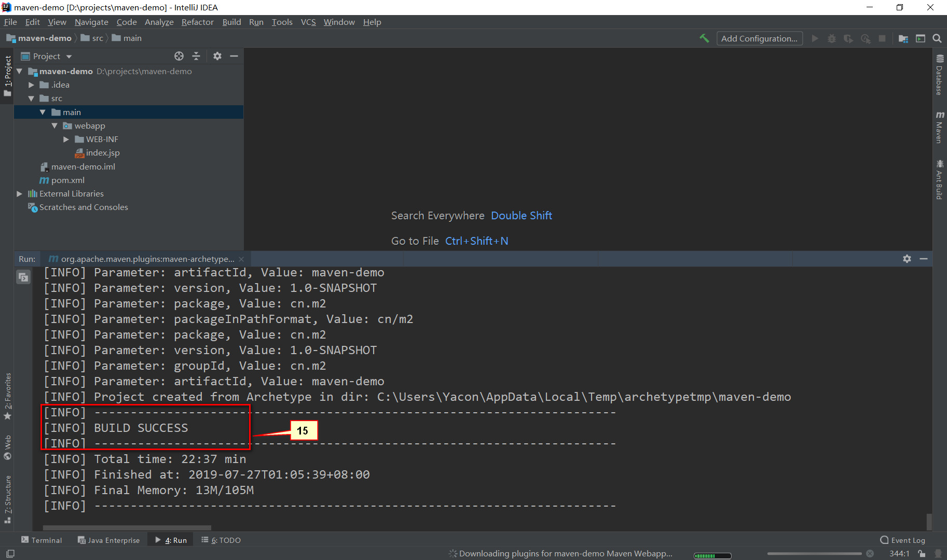
Task: Collapse the webapp folder
Action: tap(54, 125)
